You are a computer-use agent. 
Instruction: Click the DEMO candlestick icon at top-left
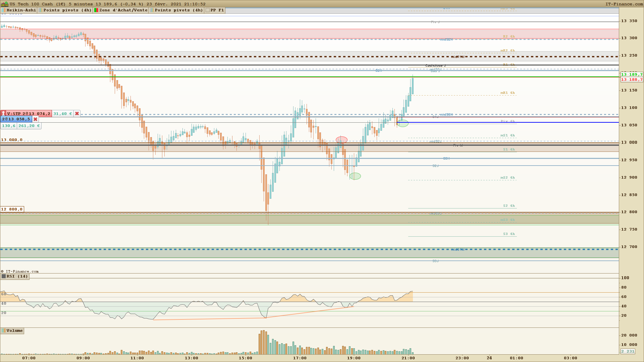click(x=4, y=4)
